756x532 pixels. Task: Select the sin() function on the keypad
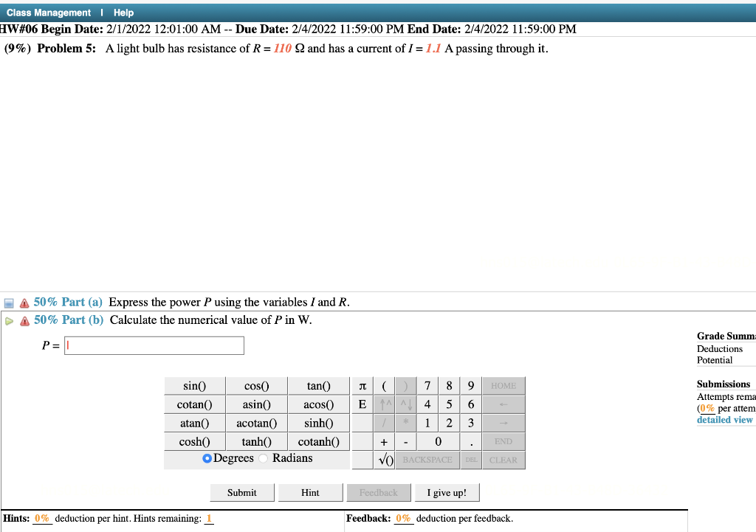pyautogui.click(x=194, y=385)
